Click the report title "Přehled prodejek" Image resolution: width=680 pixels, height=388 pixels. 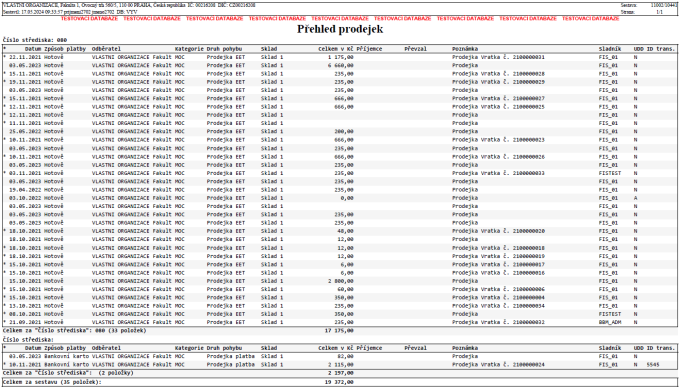point(340,29)
